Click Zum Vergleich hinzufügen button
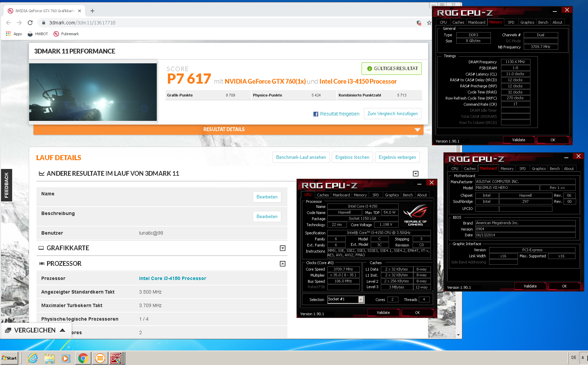The width and height of the screenshot is (588, 365). (x=392, y=114)
